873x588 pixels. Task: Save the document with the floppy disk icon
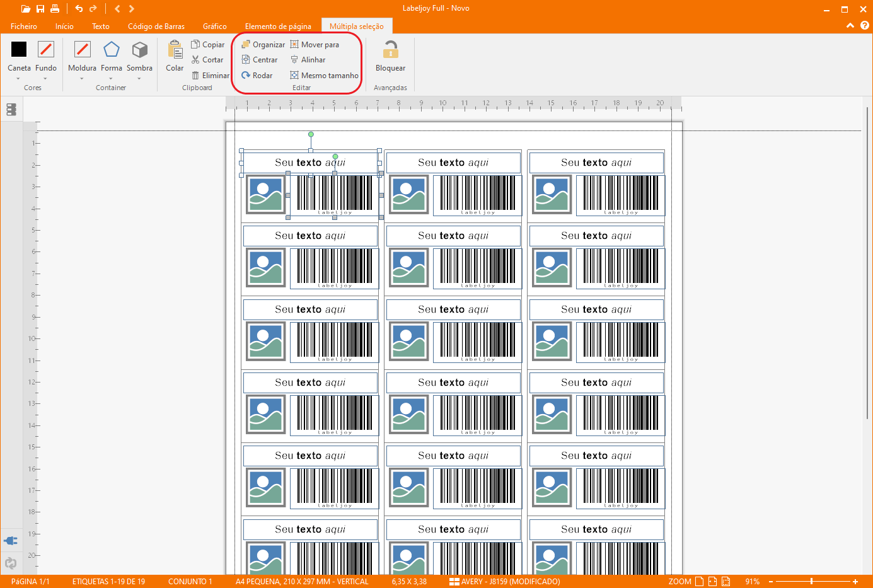40,9
